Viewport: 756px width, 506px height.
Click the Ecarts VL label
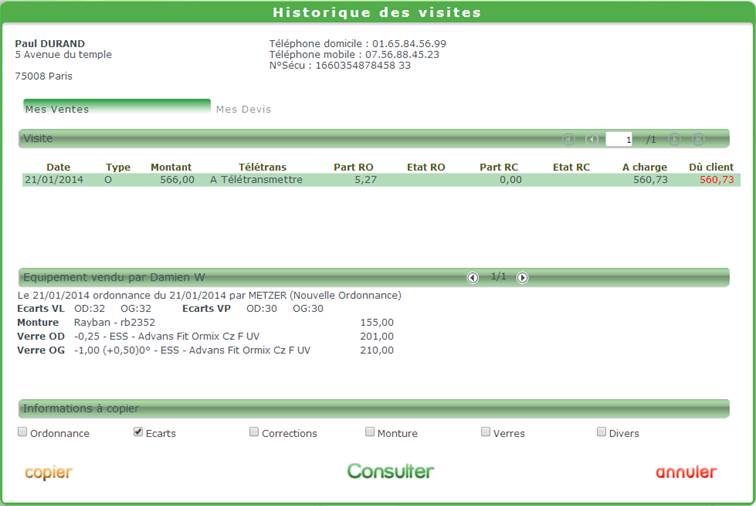(x=40, y=309)
